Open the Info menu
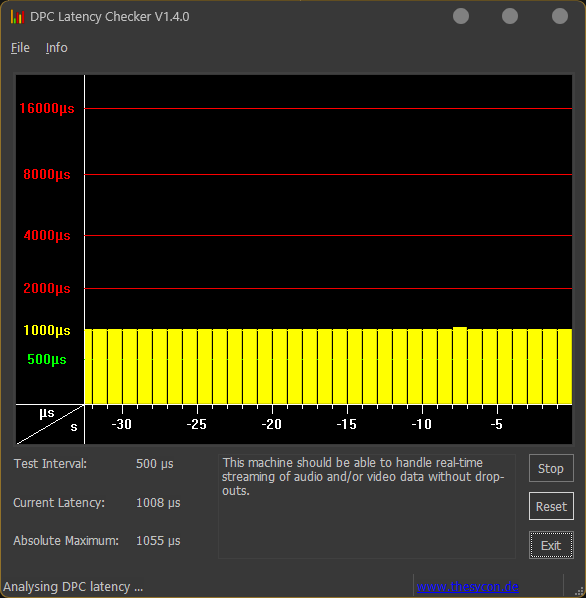This screenshot has width=586, height=598. point(56,48)
